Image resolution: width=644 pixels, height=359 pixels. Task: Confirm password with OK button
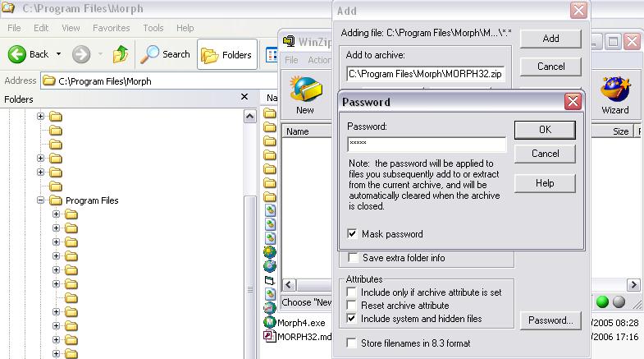coord(545,130)
